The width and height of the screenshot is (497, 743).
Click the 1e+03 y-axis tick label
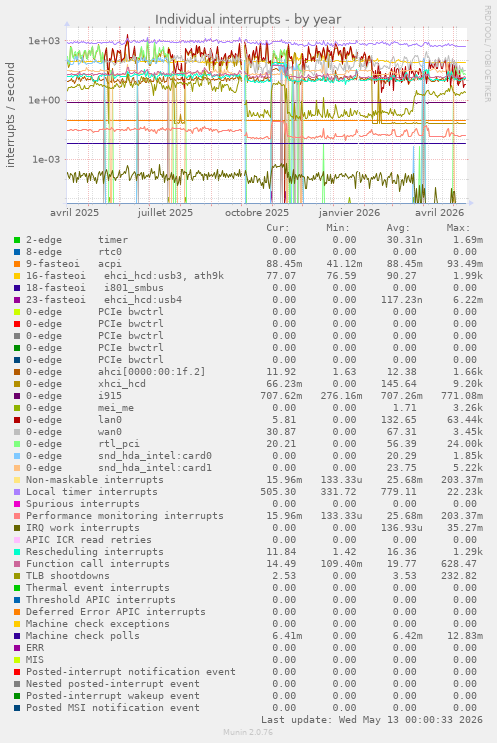pyautogui.click(x=45, y=41)
